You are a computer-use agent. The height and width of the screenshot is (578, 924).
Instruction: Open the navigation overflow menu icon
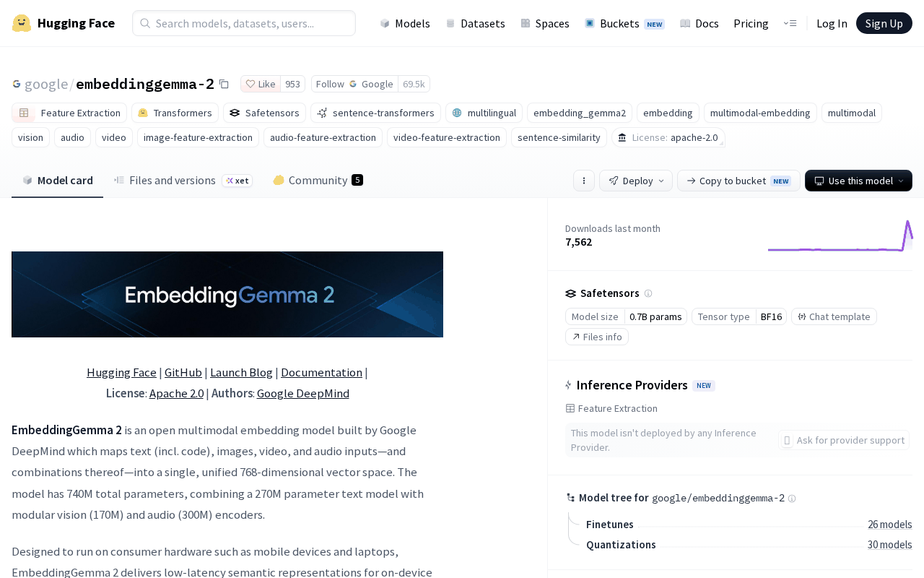[x=790, y=23]
